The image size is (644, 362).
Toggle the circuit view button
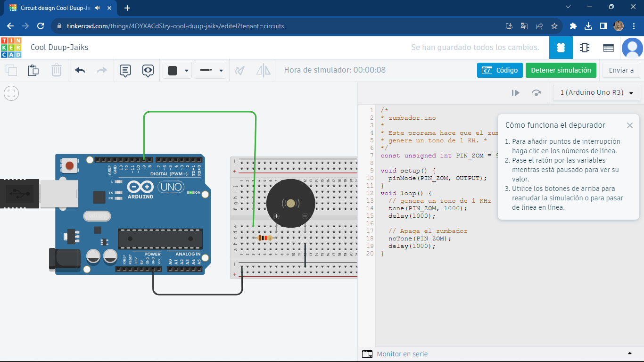[x=561, y=48]
